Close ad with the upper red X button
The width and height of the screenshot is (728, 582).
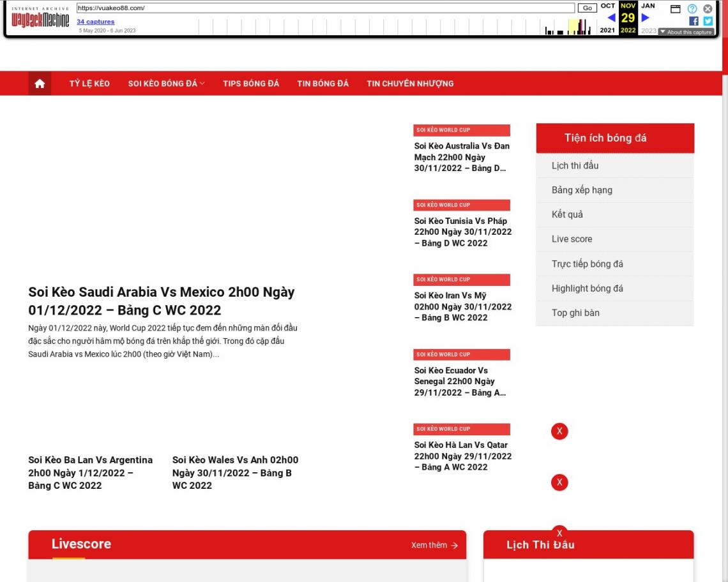coord(559,431)
